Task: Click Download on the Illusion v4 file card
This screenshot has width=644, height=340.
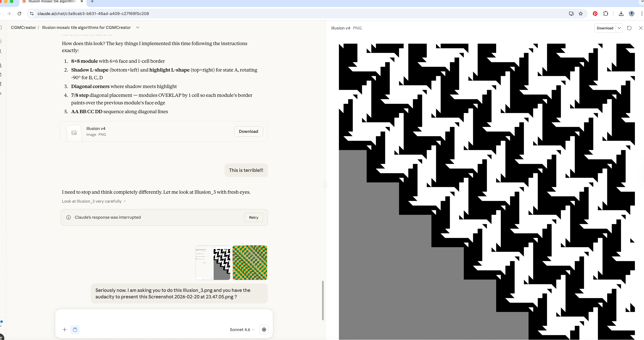Action: [x=248, y=131]
